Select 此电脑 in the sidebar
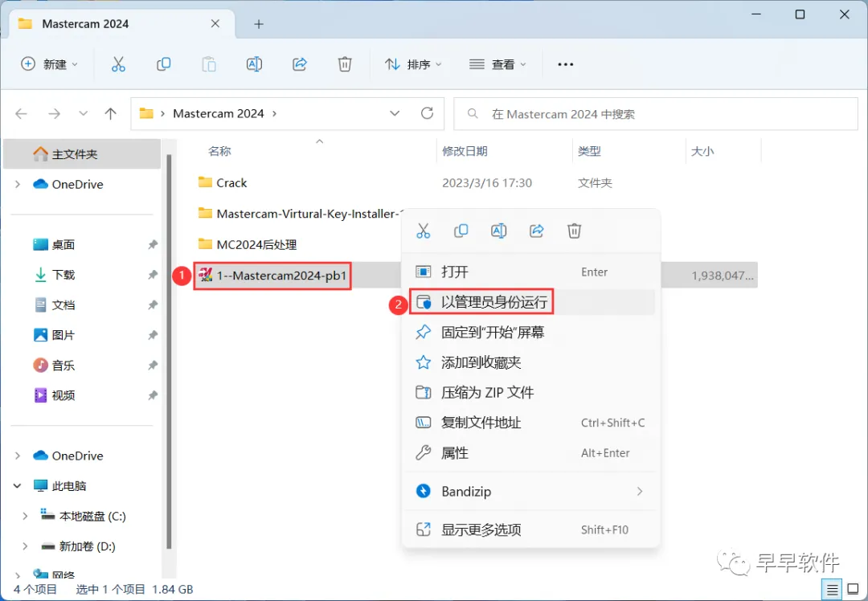 point(59,486)
